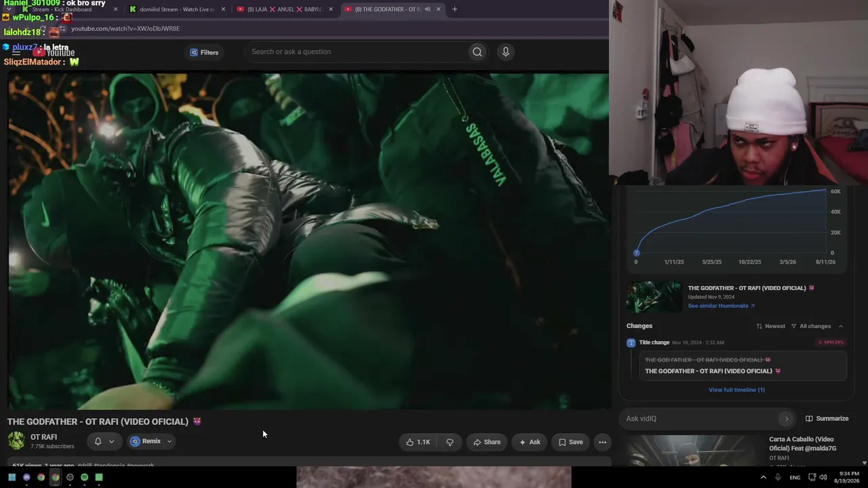Expand the Remix dropdown arrow

coord(170,441)
